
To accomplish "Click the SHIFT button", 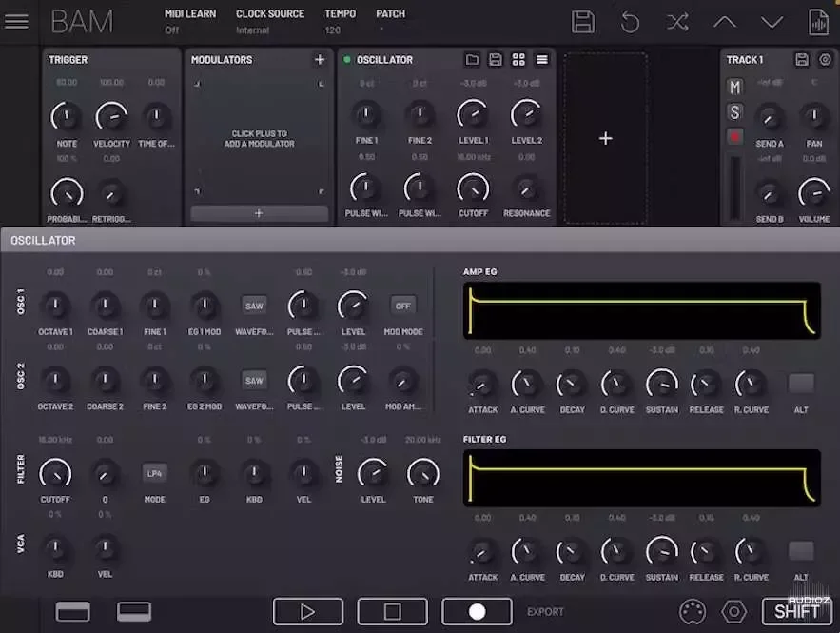I will coord(796,611).
